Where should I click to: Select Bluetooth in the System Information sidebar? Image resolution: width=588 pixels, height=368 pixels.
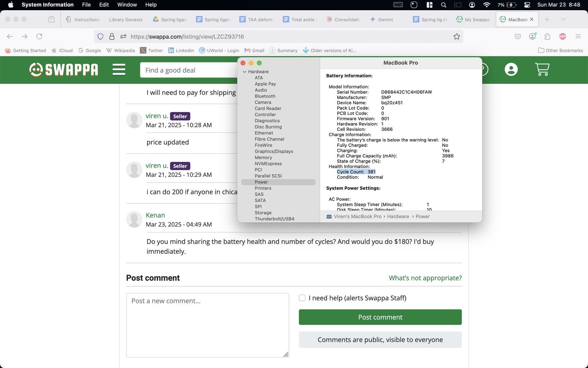[265, 96]
